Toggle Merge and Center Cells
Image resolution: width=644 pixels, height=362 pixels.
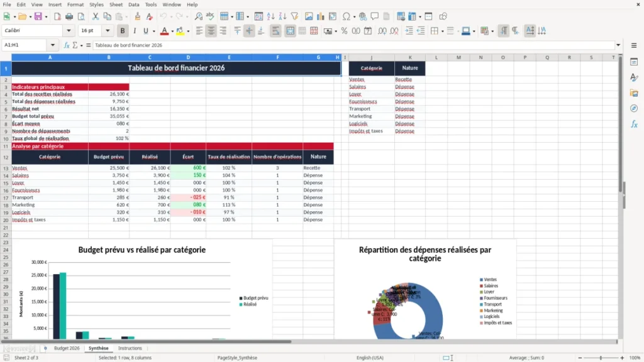tap(291, 31)
